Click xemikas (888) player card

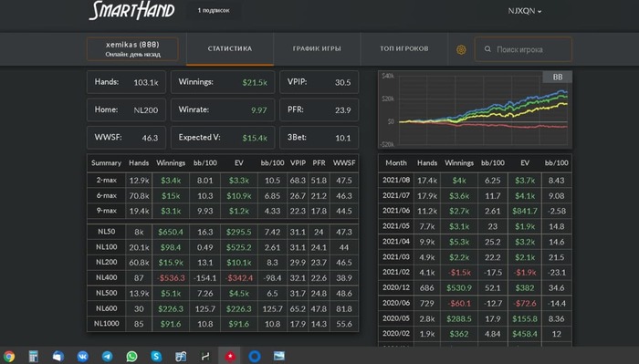132,49
